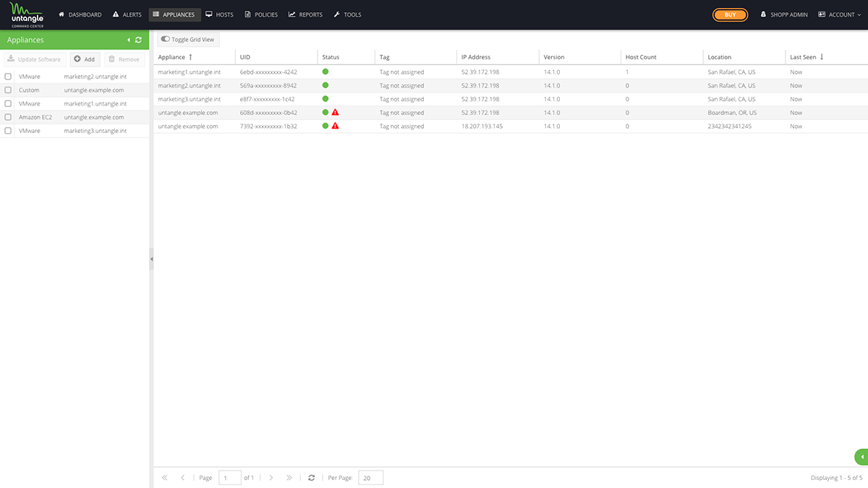Image resolution: width=868 pixels, height=488 pixels.
Task: Click UID 6ebd-xxxxxxxxx-4242 cell
Action: 268,72
